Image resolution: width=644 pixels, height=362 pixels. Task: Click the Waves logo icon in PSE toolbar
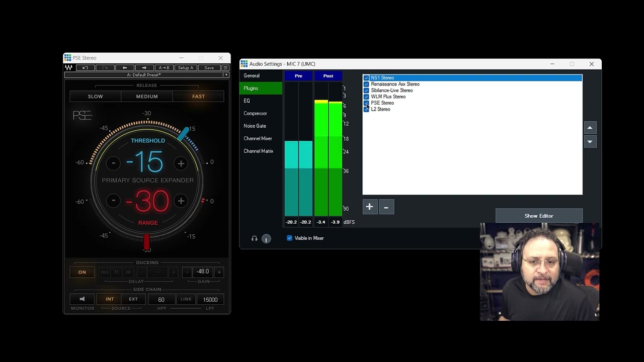click(68, 68)
